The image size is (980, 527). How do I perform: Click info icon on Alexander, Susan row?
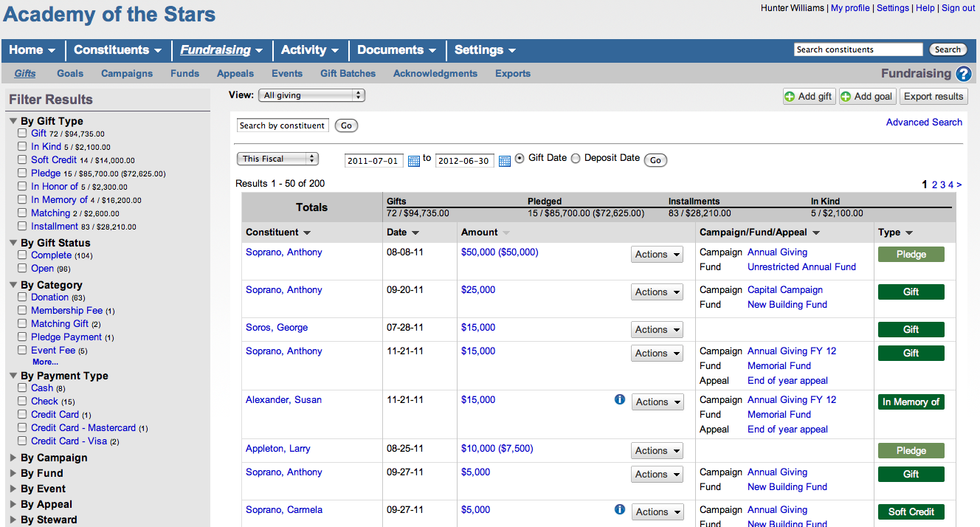620,399
